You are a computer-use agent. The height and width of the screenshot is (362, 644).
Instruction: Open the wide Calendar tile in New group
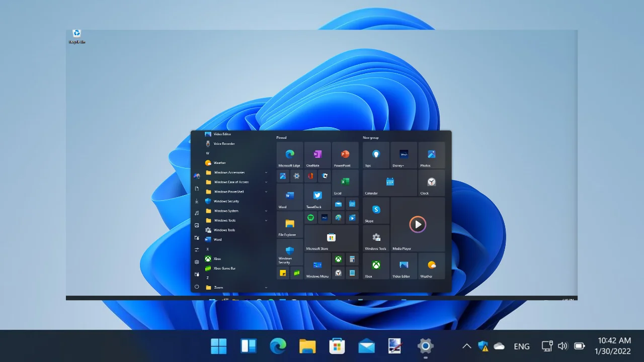point(390,183)
